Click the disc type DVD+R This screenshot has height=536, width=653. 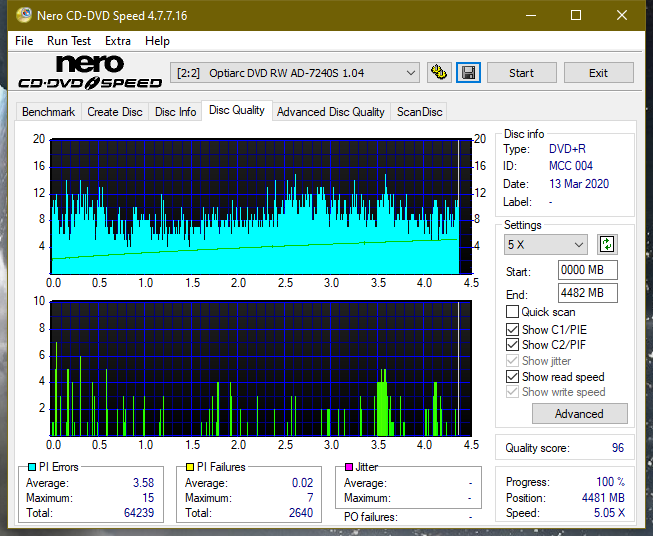point(567,149)
